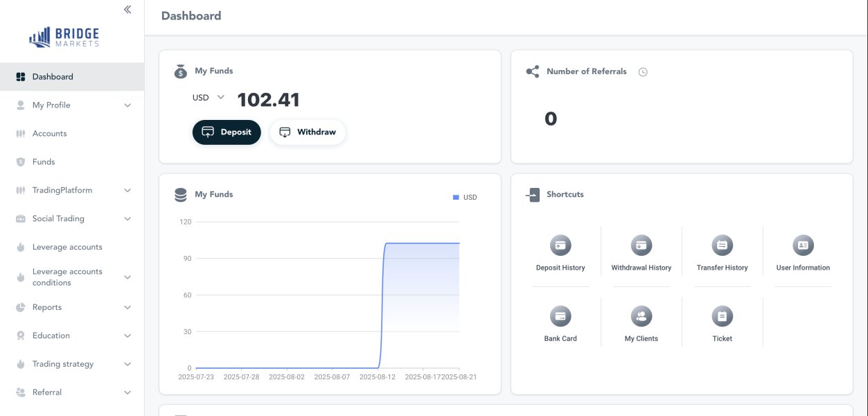Go to Accounts in the sidebar

(49, 134)
